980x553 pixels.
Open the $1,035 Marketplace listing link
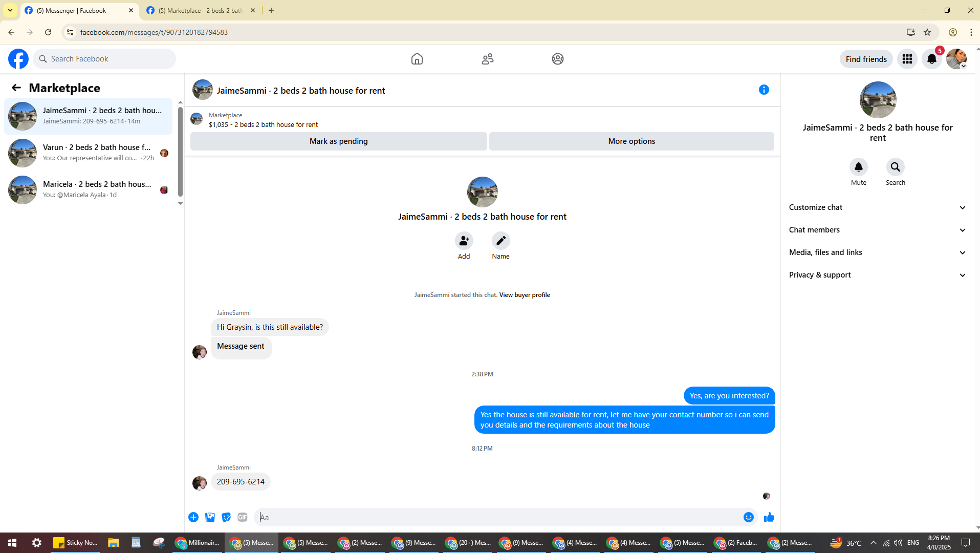(x=263, y=124)
